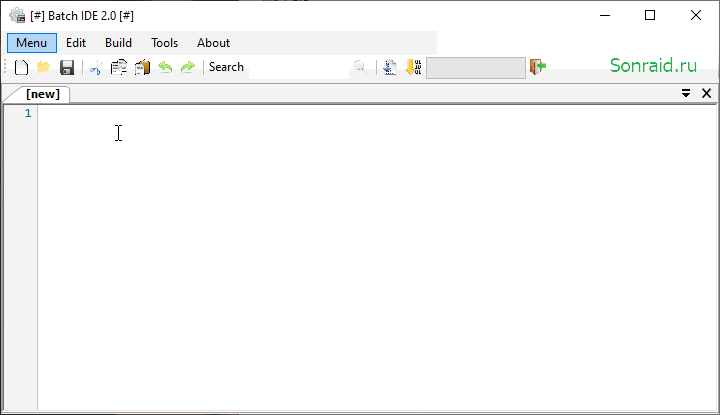Close the Batch IDE window
The image size is (720, 415).
(x=696, y=16)
